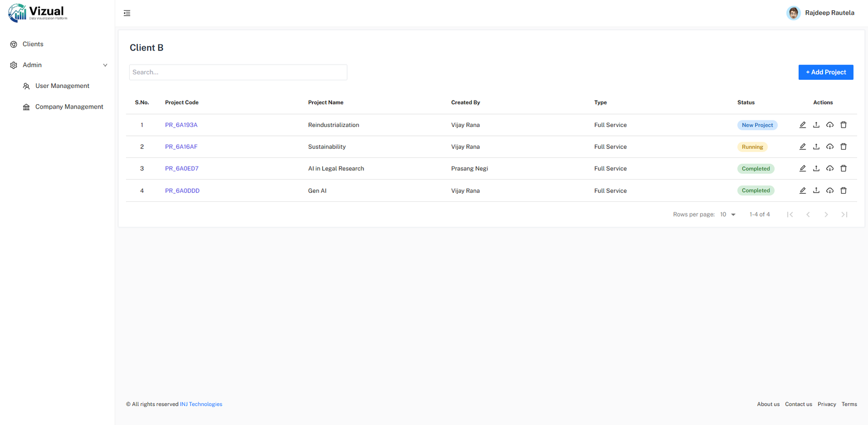Open the Admin menu label
This screenshot has height=425, width=868.
click(x=32, y=65)
